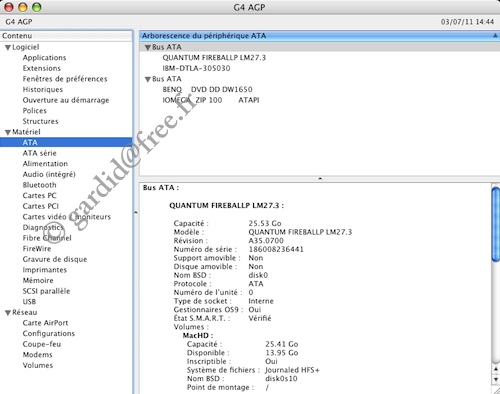
Task: Select Carte AirPort entry
Action: click(x=45, y=323)
